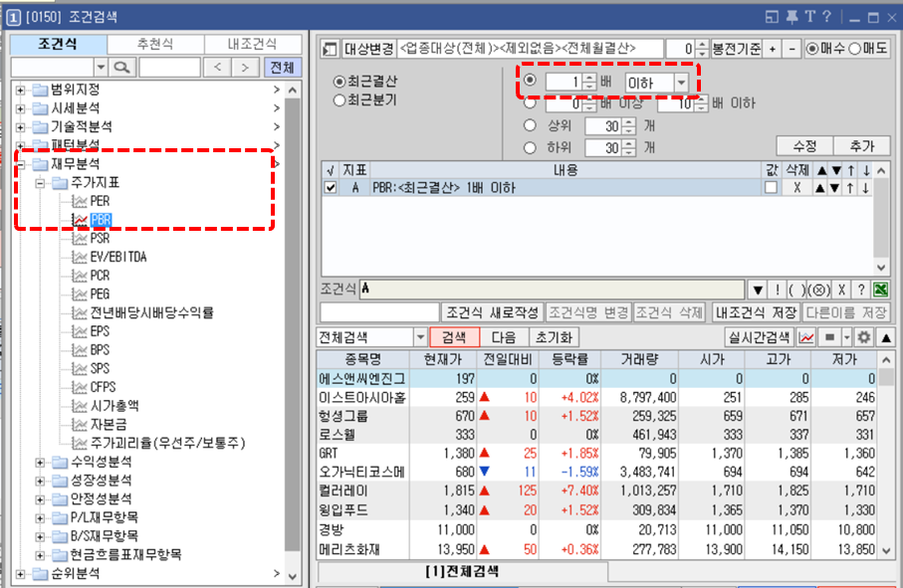
Task: Click the parentheses ( ) operator button
Action: click(797, 290)
